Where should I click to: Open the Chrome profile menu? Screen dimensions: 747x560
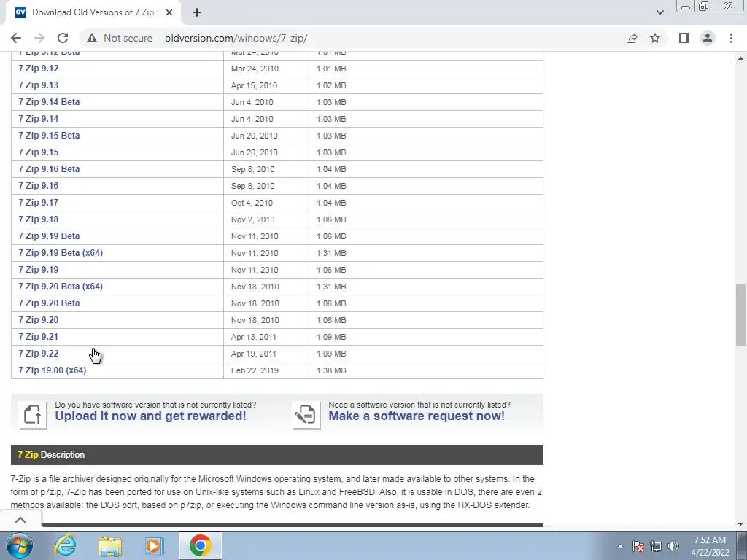point(708,38)
